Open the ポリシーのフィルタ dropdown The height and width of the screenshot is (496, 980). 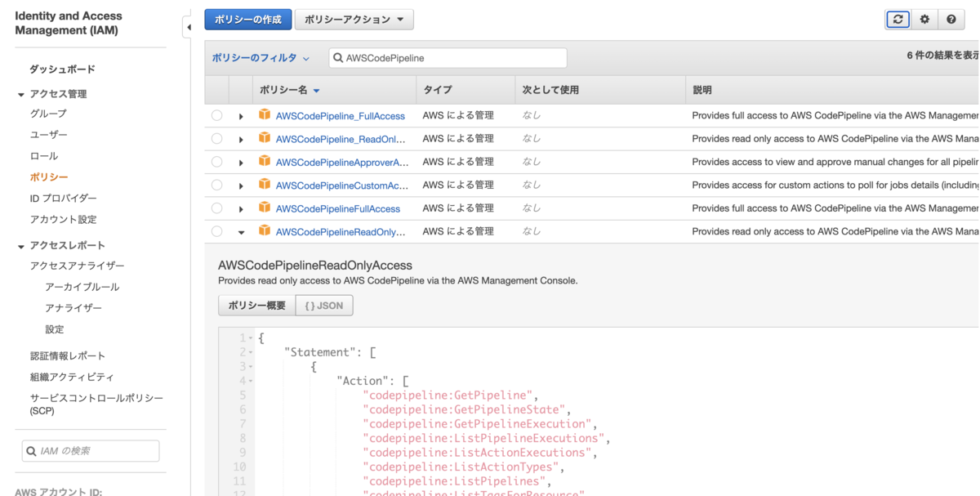(x=261, y=58)
